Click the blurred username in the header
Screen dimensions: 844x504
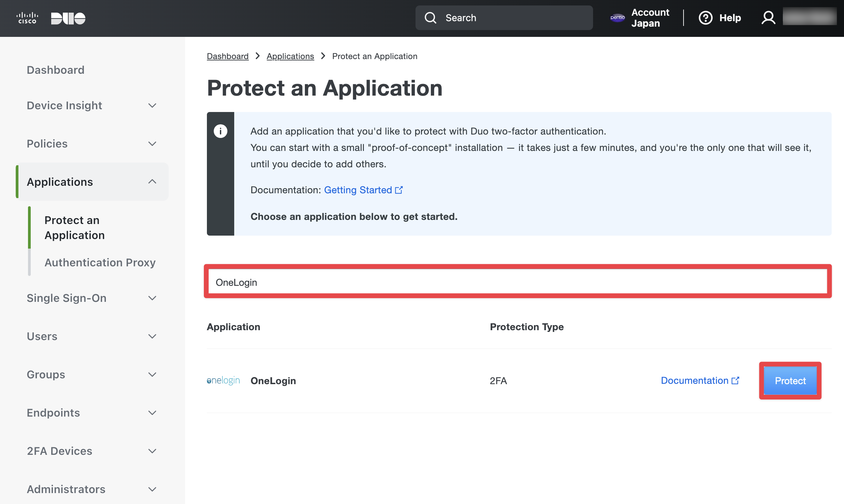(810, 16)
